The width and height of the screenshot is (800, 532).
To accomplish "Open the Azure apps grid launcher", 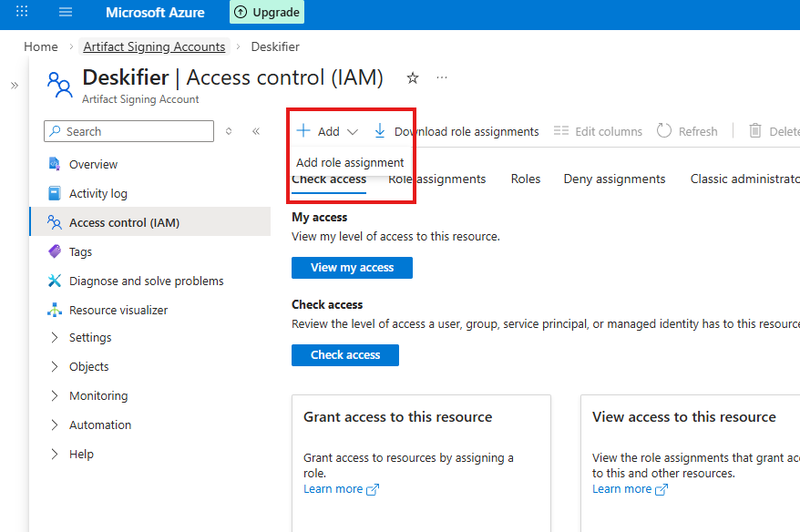I will point(22,11).
